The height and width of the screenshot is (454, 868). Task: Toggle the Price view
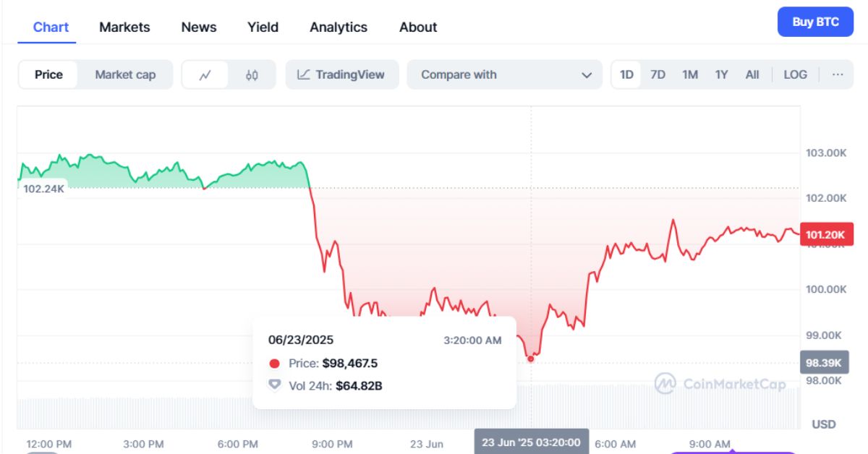(48, 74)
